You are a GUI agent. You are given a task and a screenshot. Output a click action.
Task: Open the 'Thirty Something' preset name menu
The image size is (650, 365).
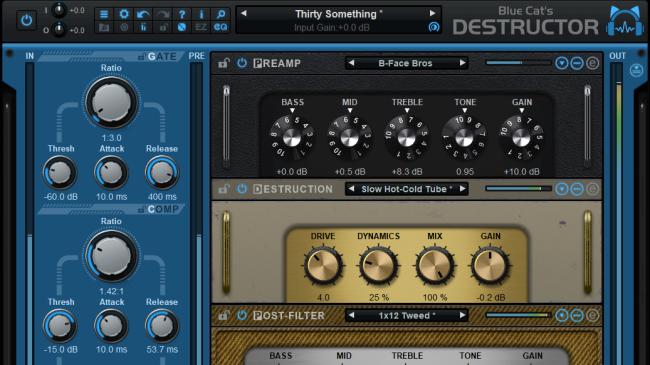click(338, 14)
